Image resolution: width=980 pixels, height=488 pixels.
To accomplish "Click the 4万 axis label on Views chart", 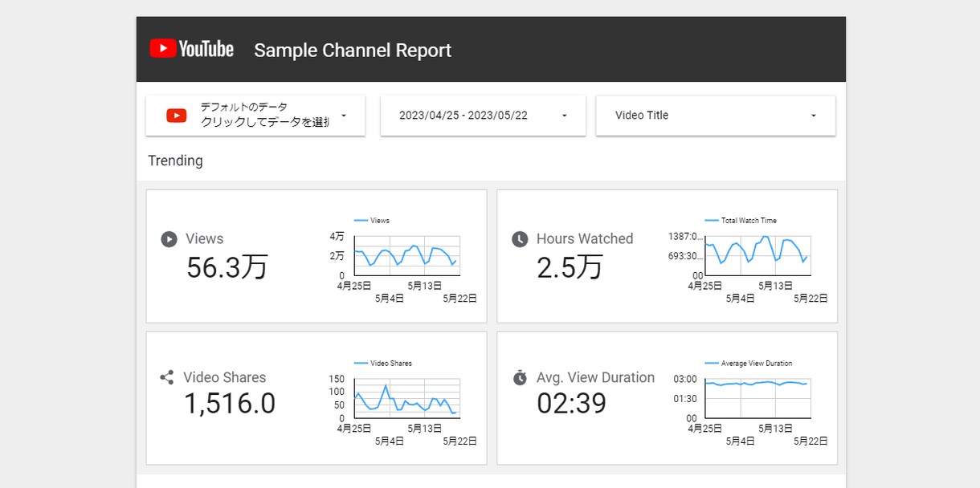I will click(x=337, y=236).
